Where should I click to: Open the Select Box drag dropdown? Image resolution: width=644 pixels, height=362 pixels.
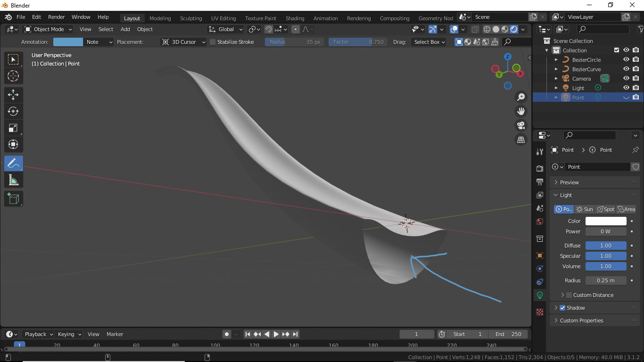[429, 42]
